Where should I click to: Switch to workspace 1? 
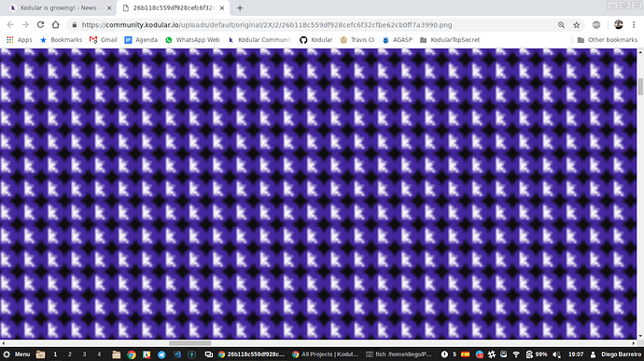click(x=55, y=354)
